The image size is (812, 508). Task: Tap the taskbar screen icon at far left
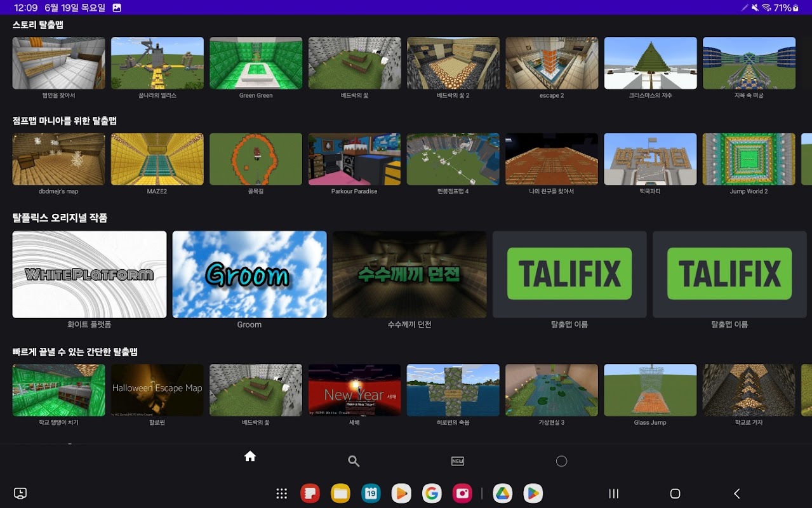[20, 493]
